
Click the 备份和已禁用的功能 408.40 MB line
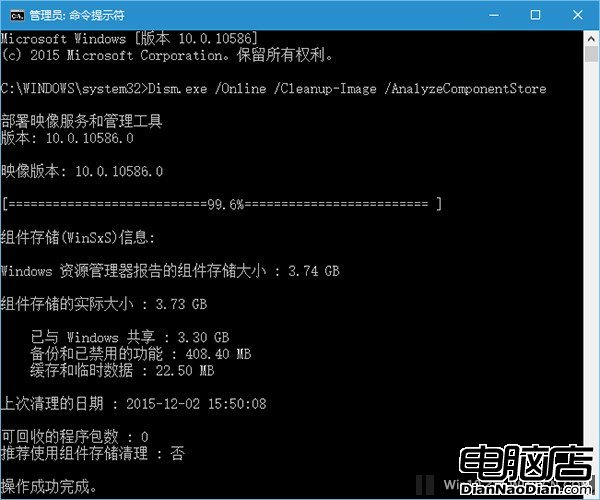tap(141, 354)
